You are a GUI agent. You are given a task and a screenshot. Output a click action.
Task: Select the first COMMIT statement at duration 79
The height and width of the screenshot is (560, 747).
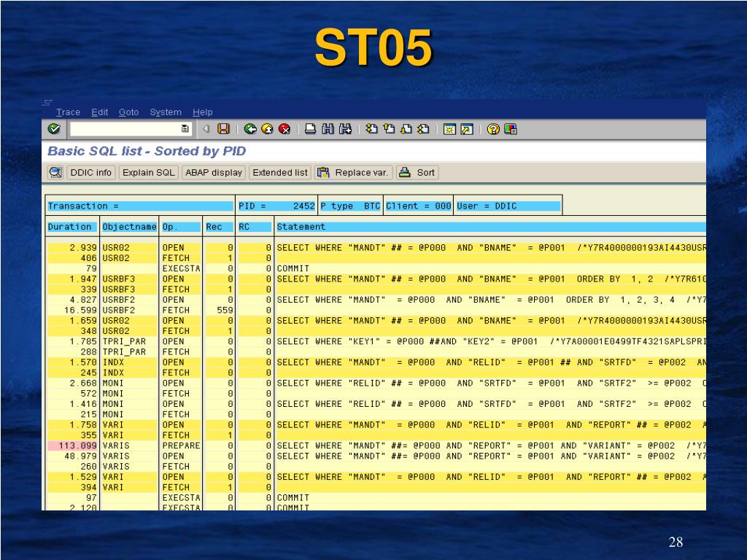293,268
